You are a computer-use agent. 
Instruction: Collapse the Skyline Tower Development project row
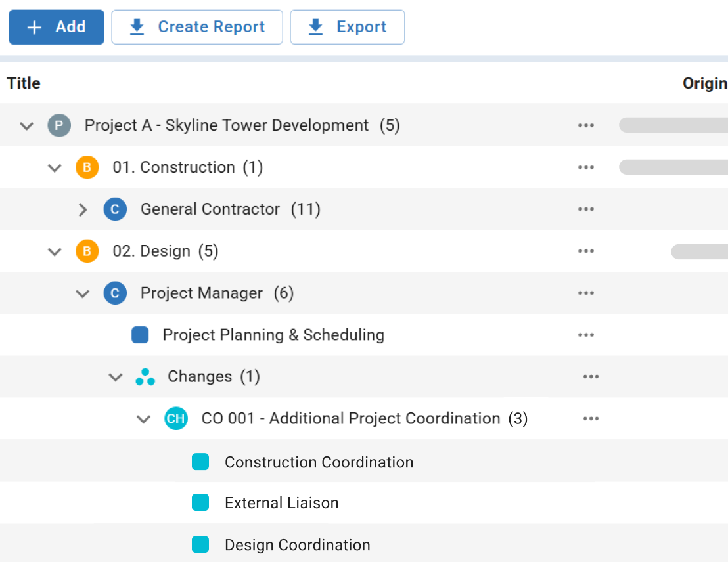[x=26, y=125]
